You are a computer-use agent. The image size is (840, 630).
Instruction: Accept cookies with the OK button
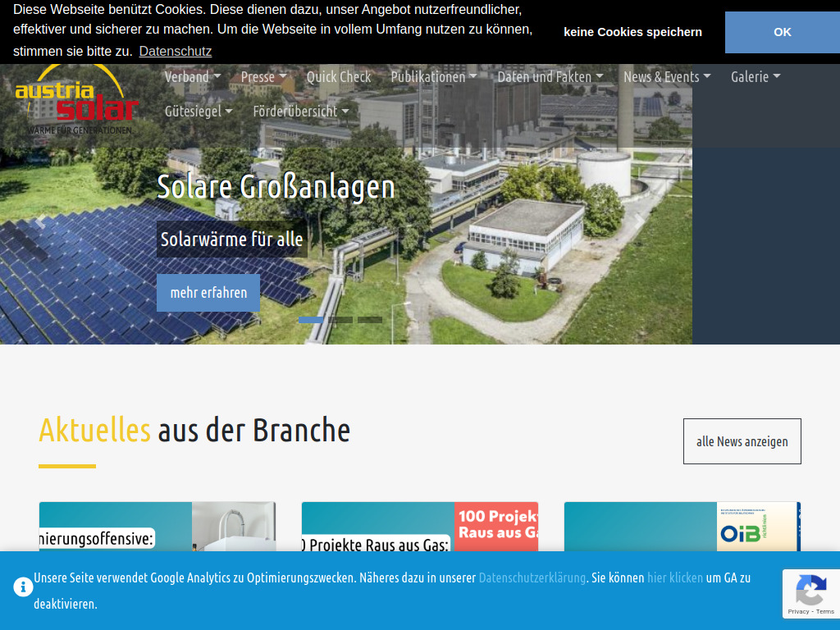tap(782, 32)
